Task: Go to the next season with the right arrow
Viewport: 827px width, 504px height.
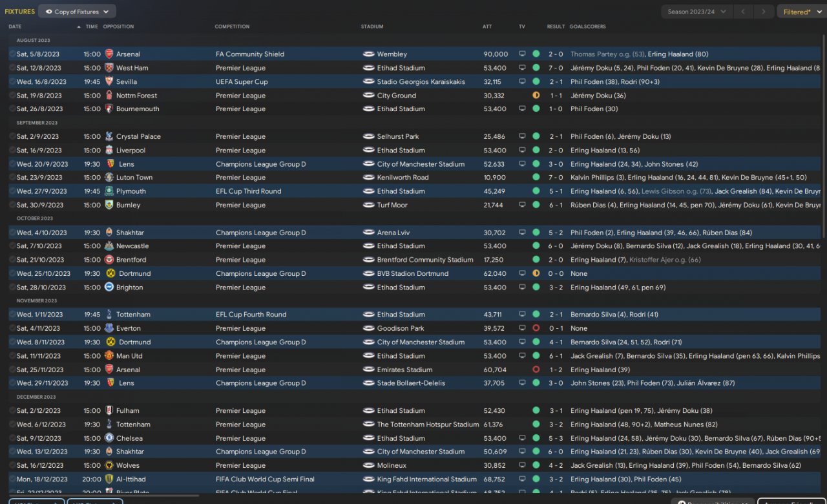Action: click(764, 12)
